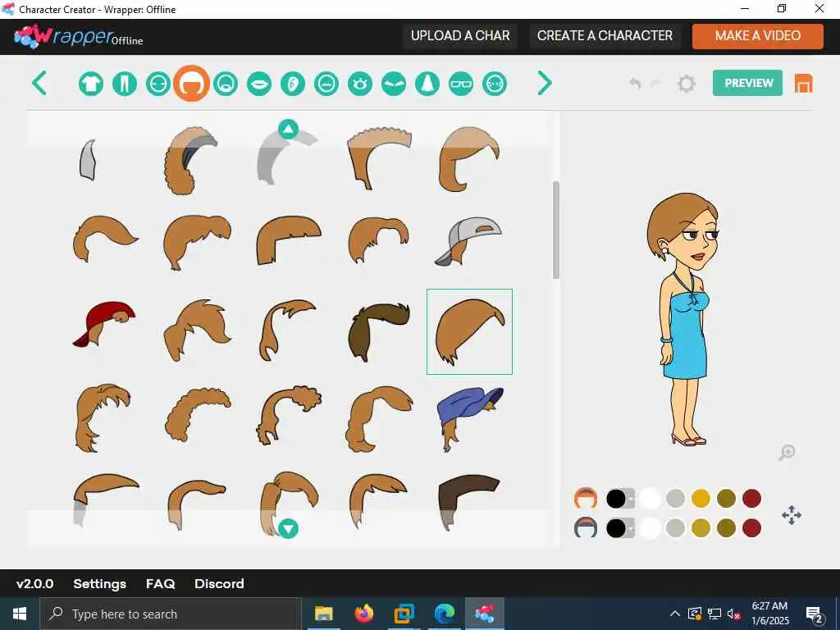Click the v2.0.0 version text
This screenshot has width=840, height=630.
click(34, 583)
